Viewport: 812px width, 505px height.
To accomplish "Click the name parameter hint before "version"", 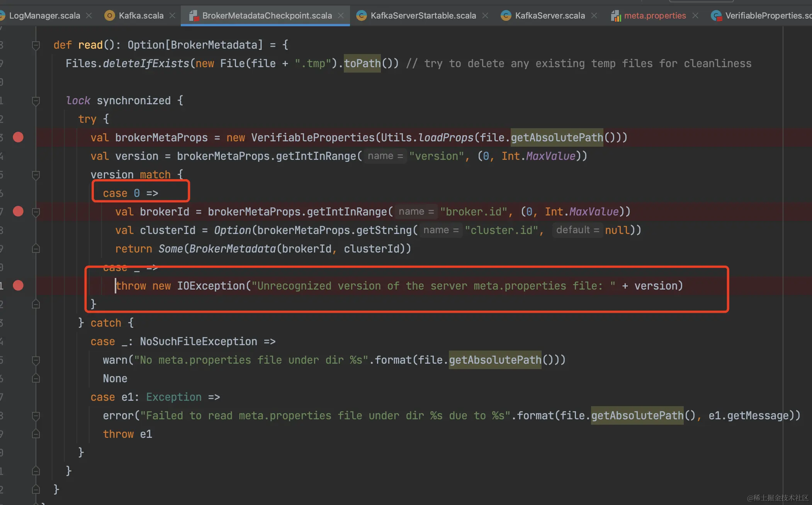I will 385,156.
